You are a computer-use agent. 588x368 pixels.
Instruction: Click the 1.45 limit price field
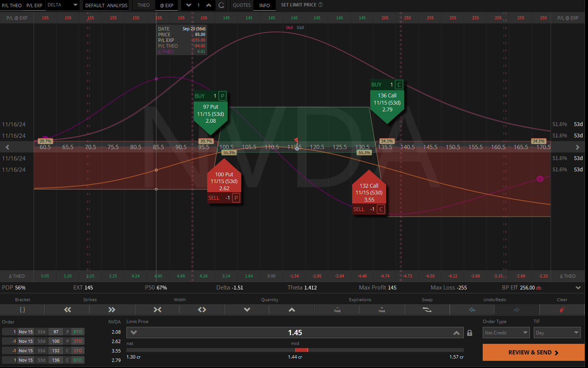click(295, 333)
